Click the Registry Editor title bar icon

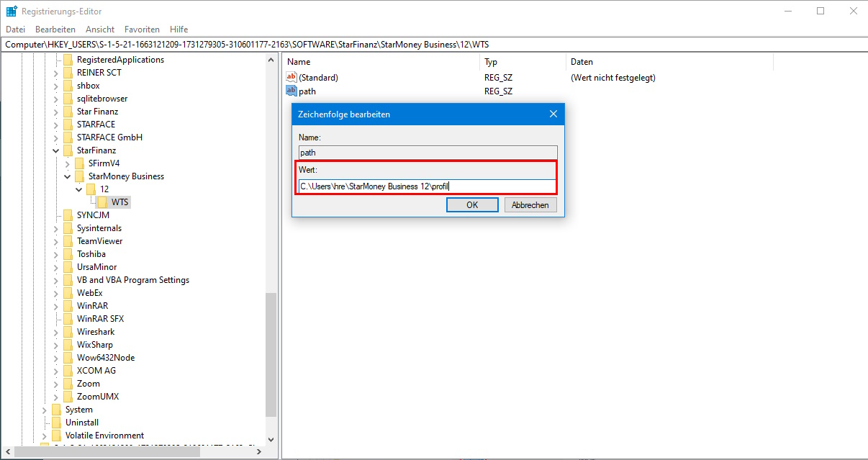(12, 11)
